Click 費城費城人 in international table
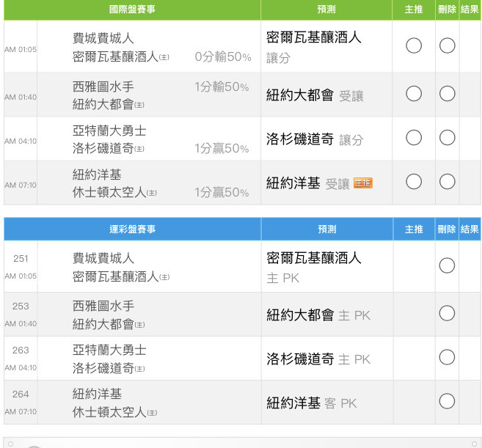The image size is (482, 448). (x=103, y=38)
